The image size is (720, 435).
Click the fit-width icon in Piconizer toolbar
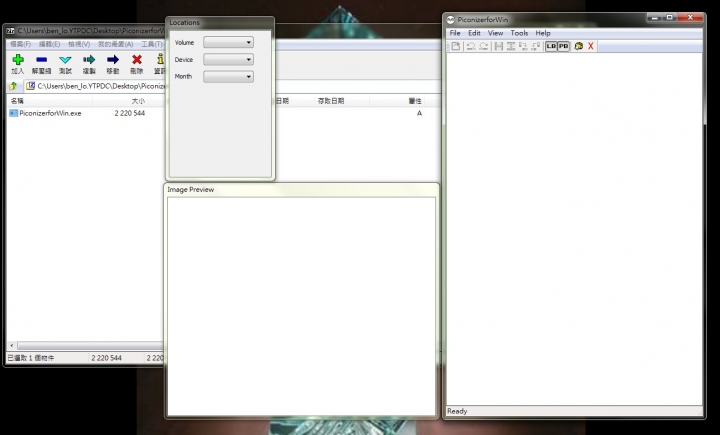click(499, 46)
